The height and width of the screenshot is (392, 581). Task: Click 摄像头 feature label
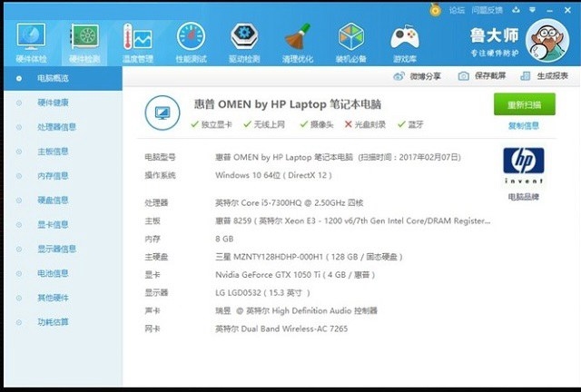(321, 124)
